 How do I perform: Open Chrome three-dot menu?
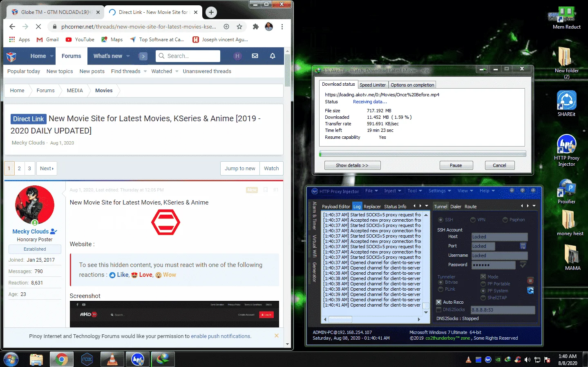282,27
